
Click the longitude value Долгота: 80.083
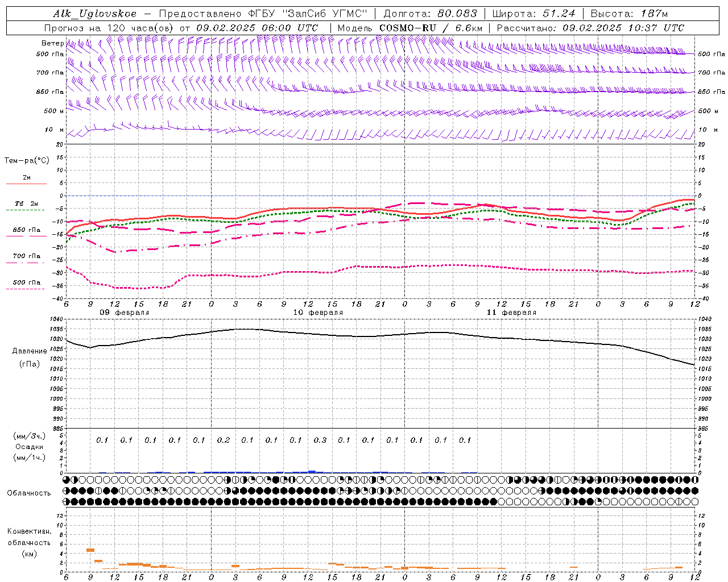(431, 14)
